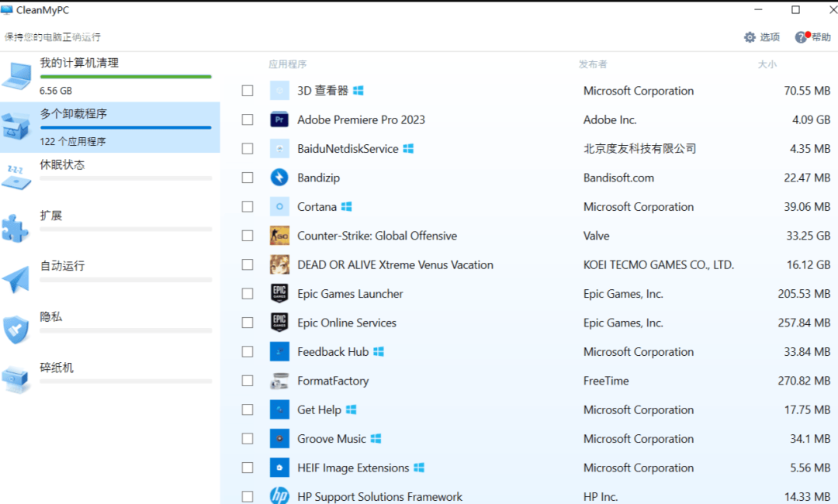
Task: Click the 4.09 GB size value
Action: [811, 119]
